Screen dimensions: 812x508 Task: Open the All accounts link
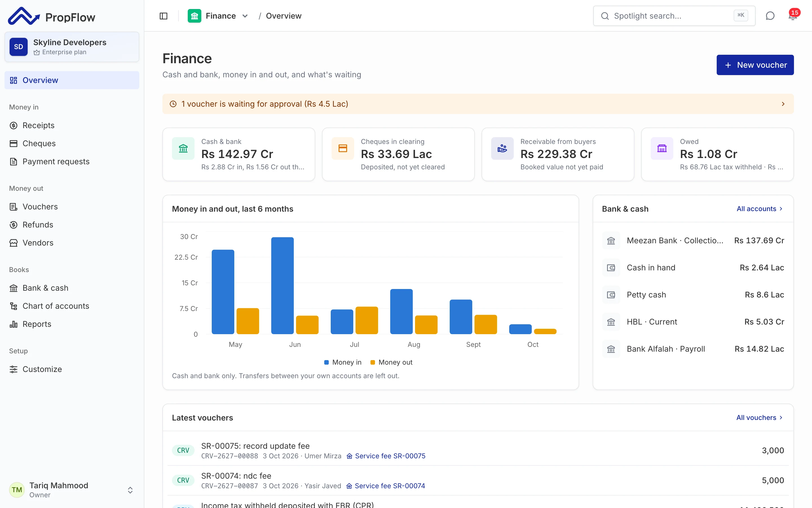[760, 209]
